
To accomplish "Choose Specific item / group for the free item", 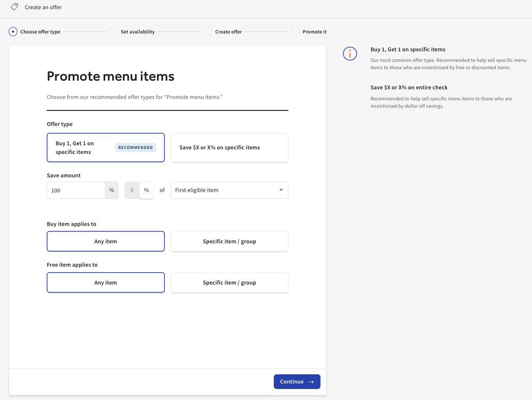I will coord(229,282).
